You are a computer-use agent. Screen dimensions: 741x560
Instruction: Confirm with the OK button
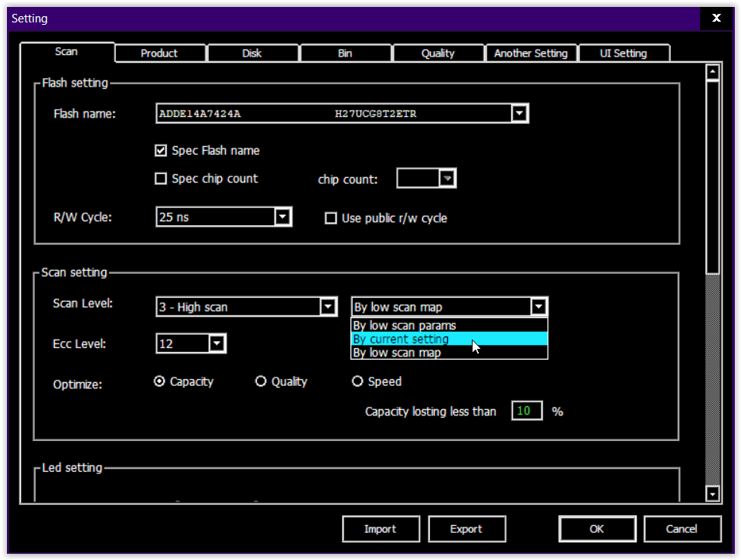pyautogui.click(x=597, y=529)
